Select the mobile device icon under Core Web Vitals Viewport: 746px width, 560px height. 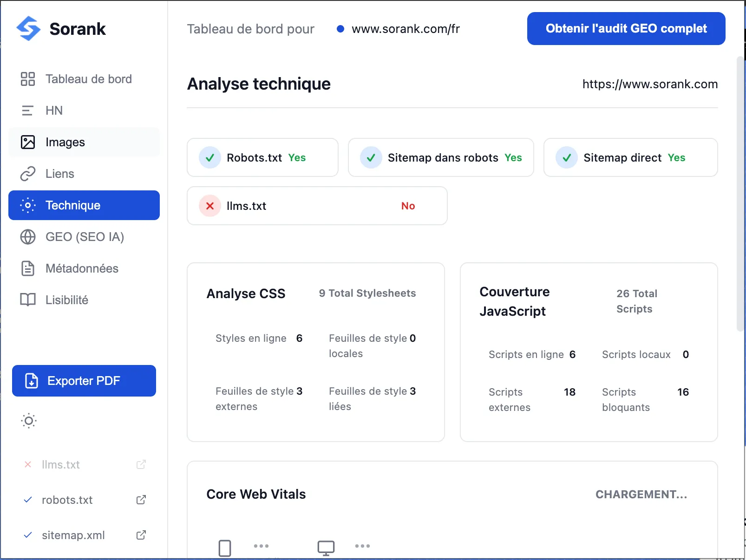tap(225, 548)
